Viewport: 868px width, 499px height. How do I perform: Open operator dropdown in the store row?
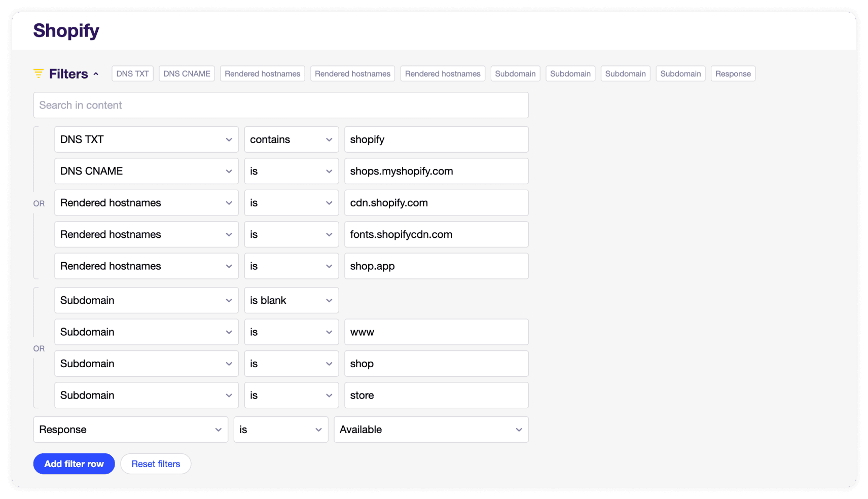click(292, 395)
